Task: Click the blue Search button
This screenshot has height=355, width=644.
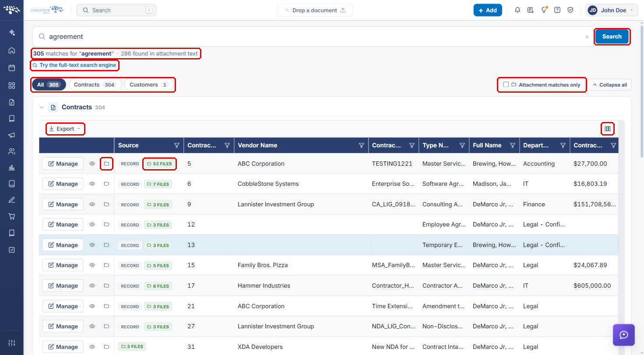Action: pos(612,37)
